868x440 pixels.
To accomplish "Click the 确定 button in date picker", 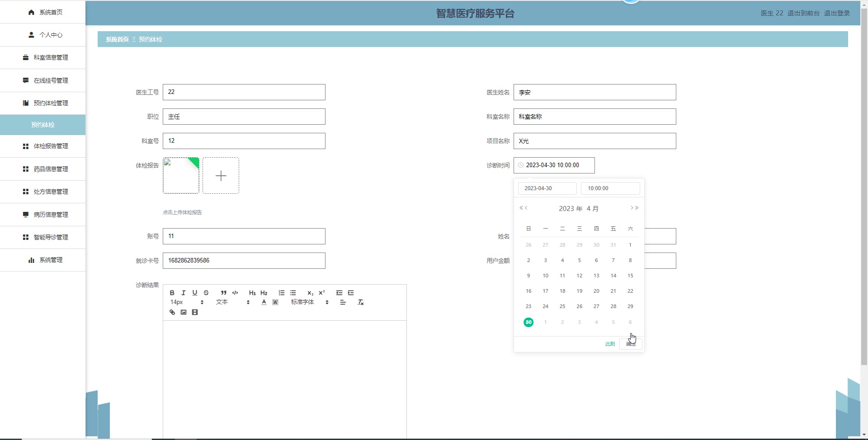I will (631, 344).
